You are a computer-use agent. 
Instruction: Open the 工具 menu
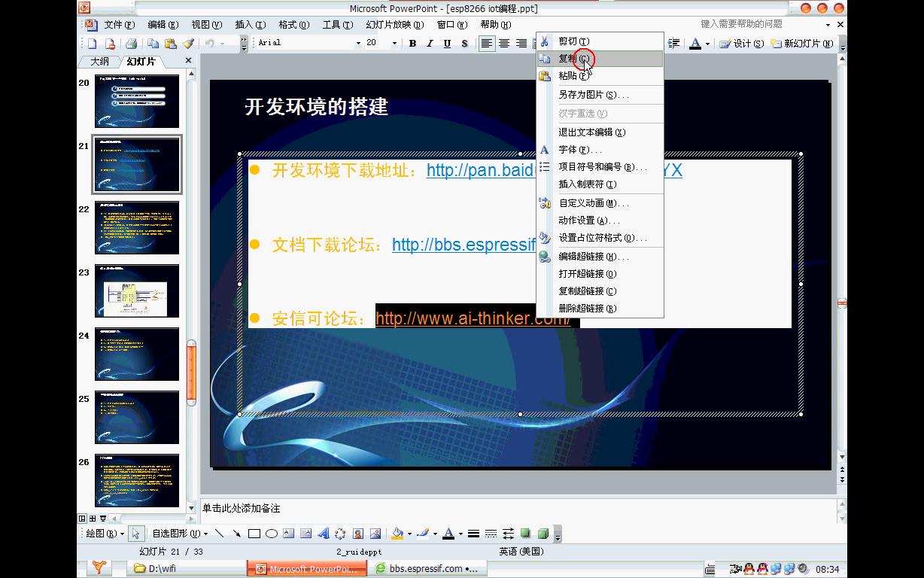coord(336,24)
